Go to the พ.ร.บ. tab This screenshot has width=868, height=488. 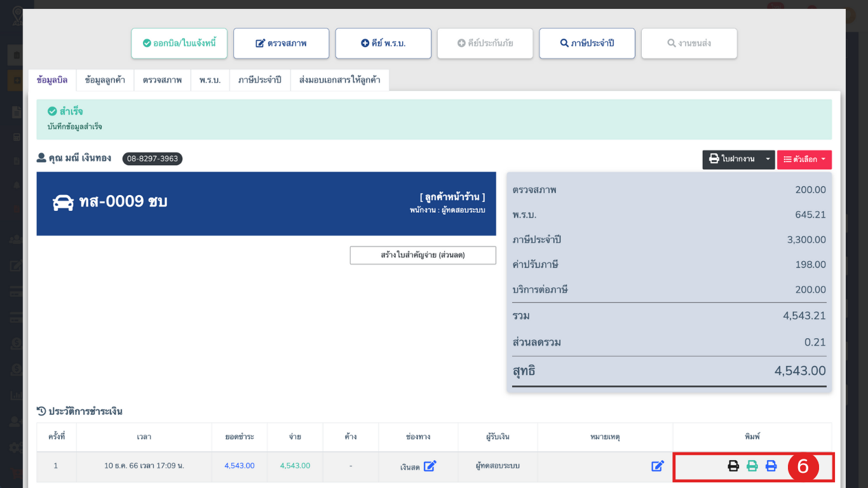210,80
